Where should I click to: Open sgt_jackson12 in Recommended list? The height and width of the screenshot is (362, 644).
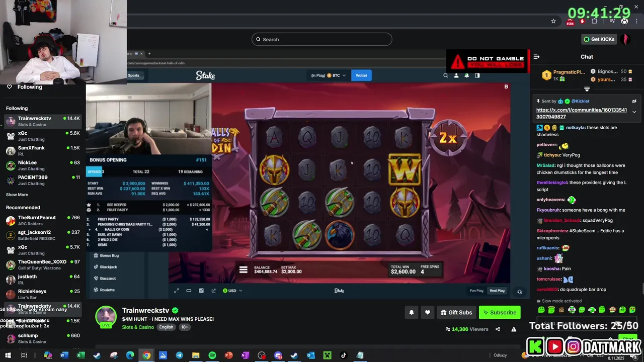click(x=42, y=235)
